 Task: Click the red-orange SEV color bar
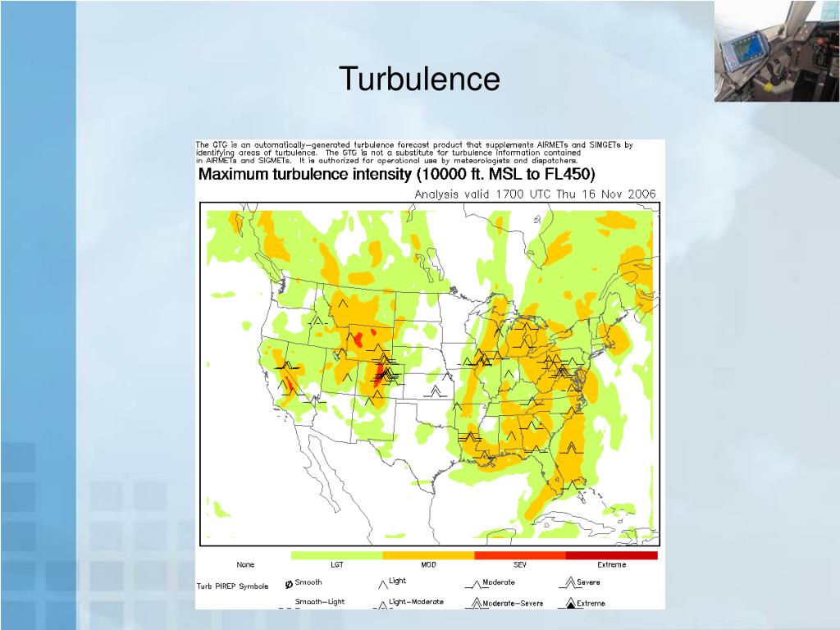(520, 555)
